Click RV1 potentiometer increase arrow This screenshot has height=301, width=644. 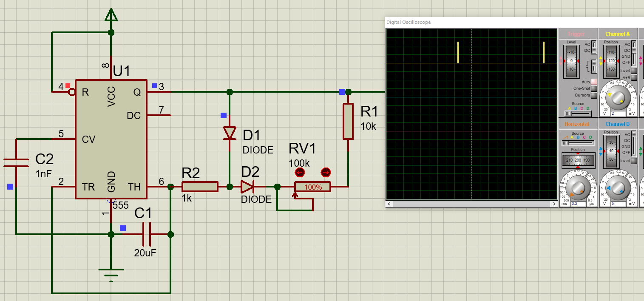tap(326, 173)
